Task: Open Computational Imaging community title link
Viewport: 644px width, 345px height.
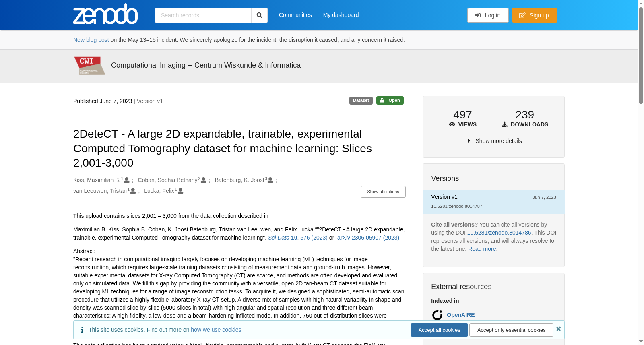Action: pyautogui.click(x=206, y=65)
